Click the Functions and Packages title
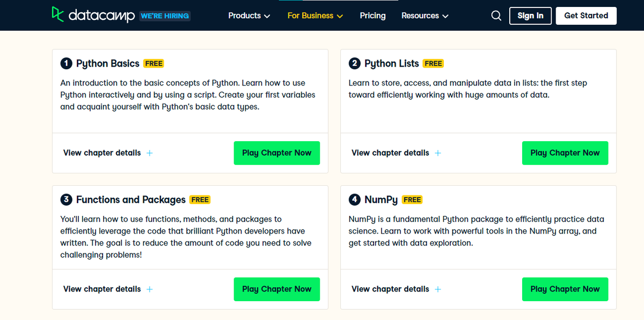Image resolution: width=644 pixels, height=320 pixels. (131, 200)
